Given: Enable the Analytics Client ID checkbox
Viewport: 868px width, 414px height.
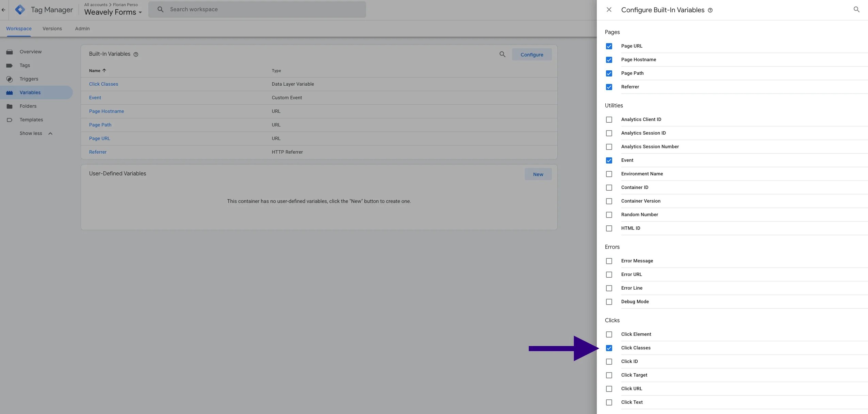Looking at the screenshot, I should point(609,120).
